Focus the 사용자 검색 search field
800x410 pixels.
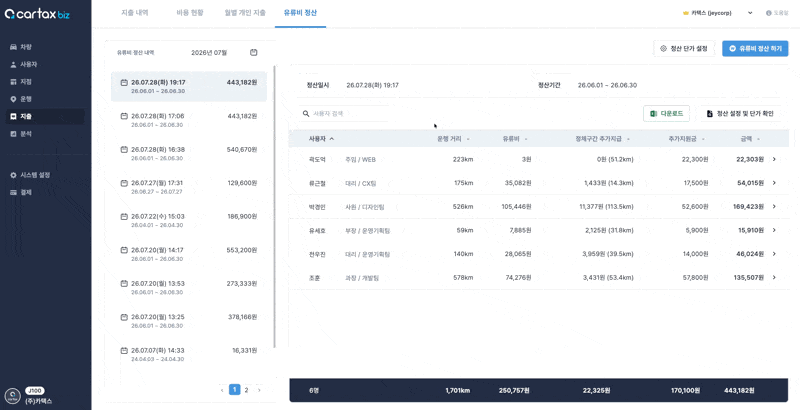pyautogui.click(x=344, y=113)
